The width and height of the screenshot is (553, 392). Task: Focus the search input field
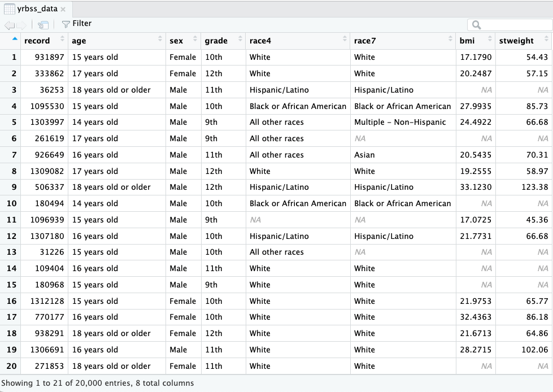point(514,25)
